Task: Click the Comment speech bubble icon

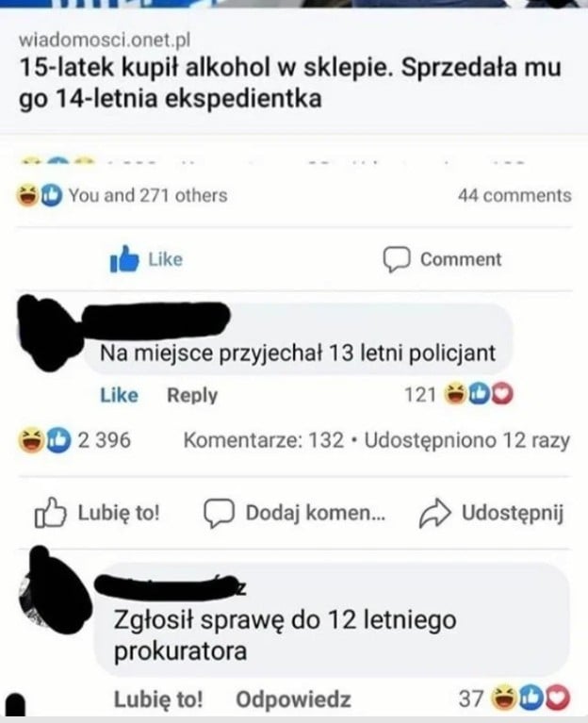Action: [397, 259]
